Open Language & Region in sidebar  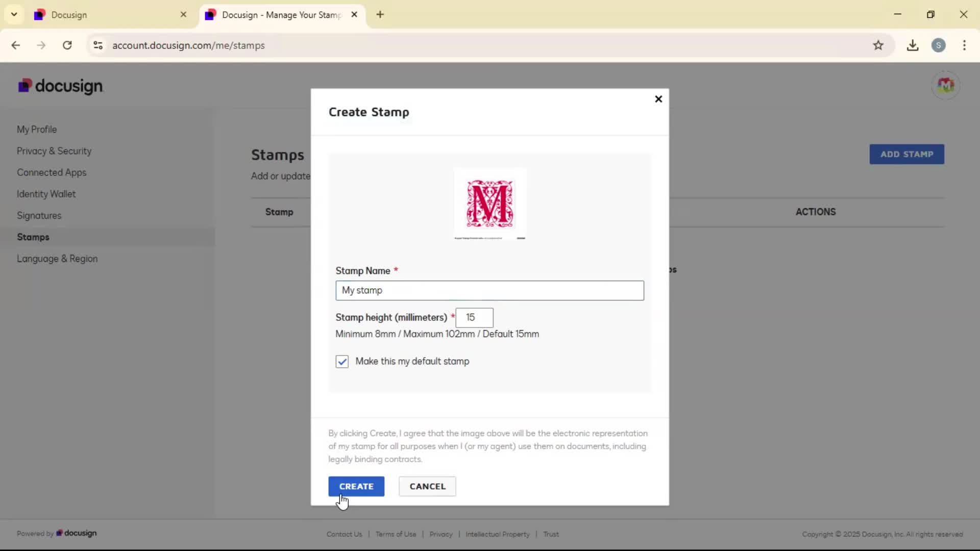[x=57, y=259]
